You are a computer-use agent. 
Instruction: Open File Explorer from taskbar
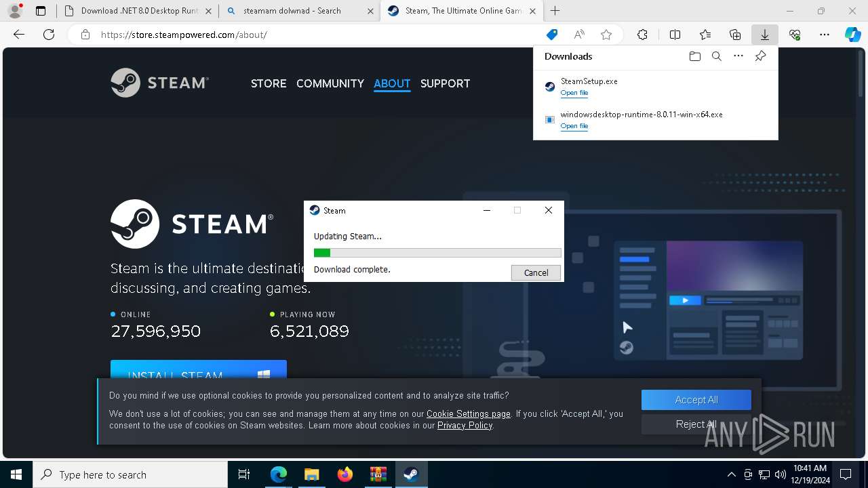click(311, 474)
